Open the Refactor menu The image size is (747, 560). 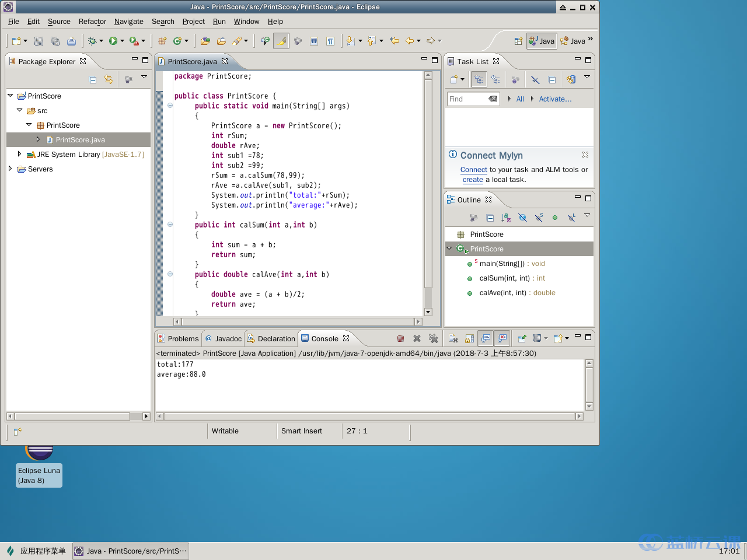click(x=92, y=22)
